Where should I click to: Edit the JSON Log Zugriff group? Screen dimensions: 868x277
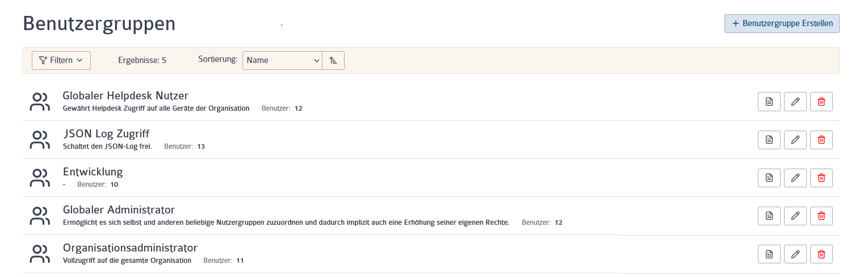coord(795,140)
